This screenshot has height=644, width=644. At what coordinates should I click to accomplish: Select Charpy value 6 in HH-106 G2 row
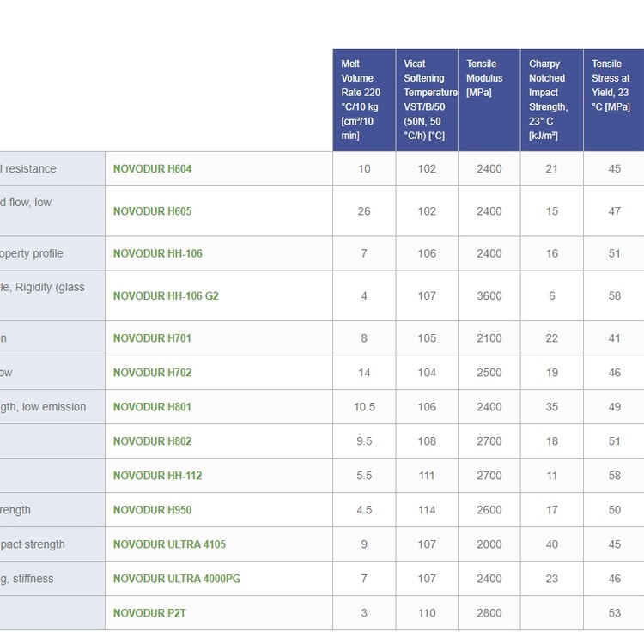(552, 295)
